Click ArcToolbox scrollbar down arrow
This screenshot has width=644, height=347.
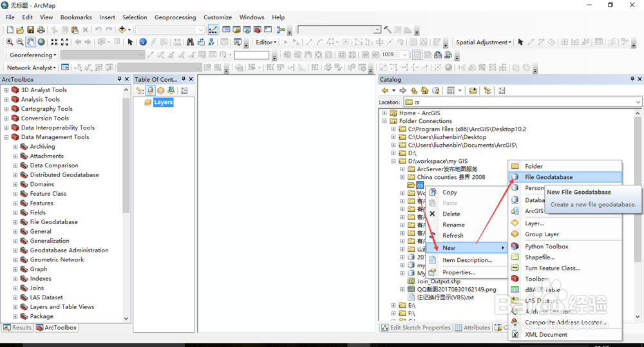pyautogui.click(x=126, y=318)
